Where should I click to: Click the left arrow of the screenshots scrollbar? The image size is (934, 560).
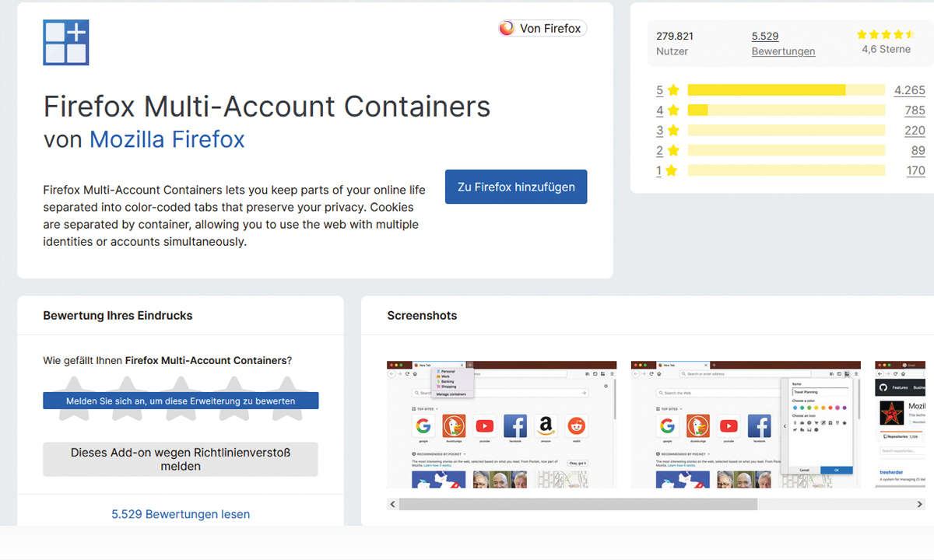point(393,504)
